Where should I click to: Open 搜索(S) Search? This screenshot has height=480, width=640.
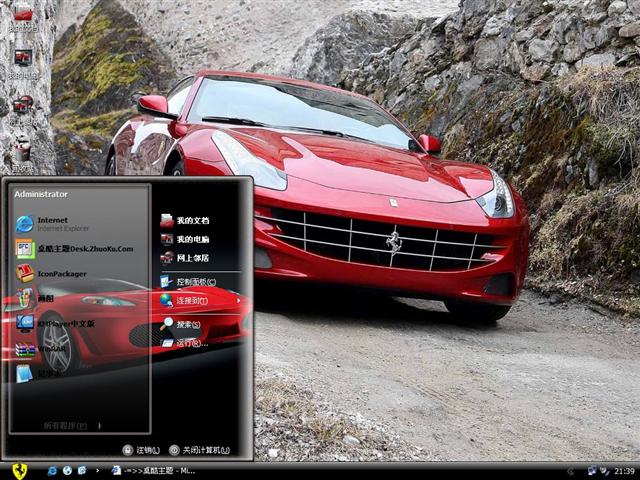pyautogui.click(x=181, y=324)
